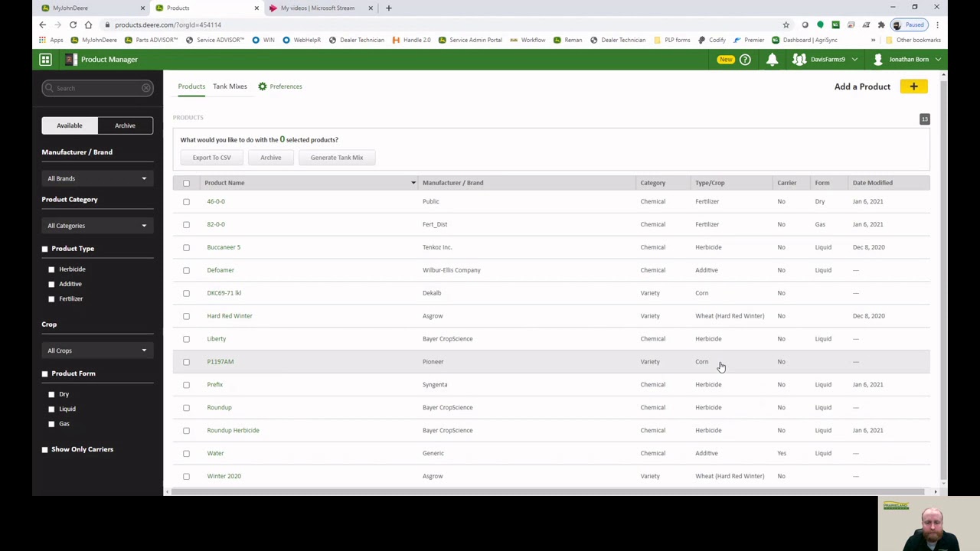The width and height of the screenshot is (980, 551).
Task: Enable the Herbicide product type filter
Action: point(51,269)
